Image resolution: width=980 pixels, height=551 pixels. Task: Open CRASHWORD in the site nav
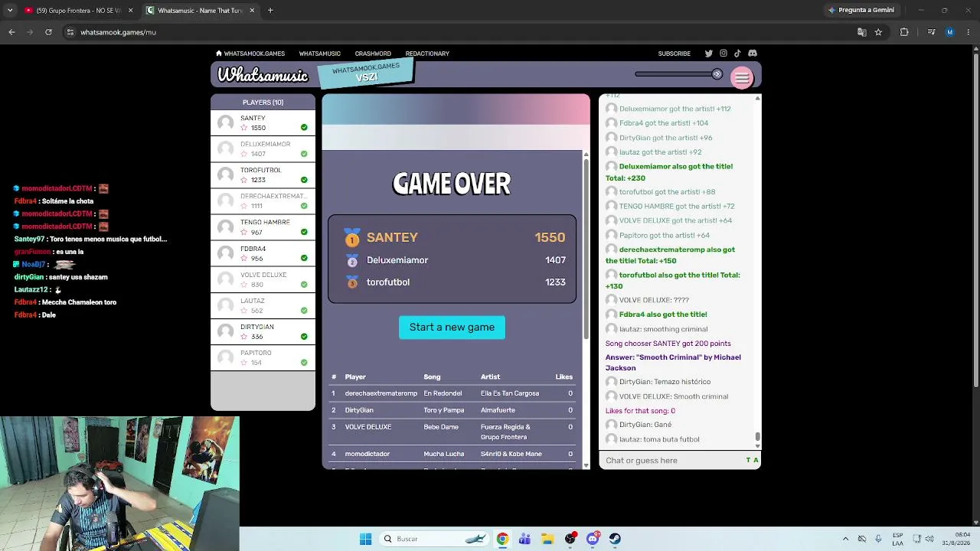(x=373, y=54)
